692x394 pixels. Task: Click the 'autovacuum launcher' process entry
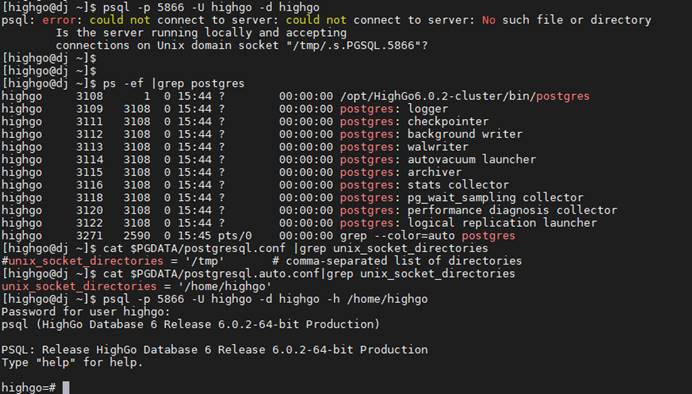(x=471, y=159)
